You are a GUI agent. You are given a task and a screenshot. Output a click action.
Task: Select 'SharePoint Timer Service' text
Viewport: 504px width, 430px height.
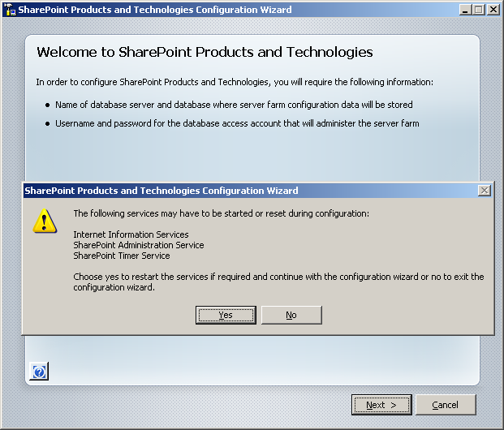[122, 256]
